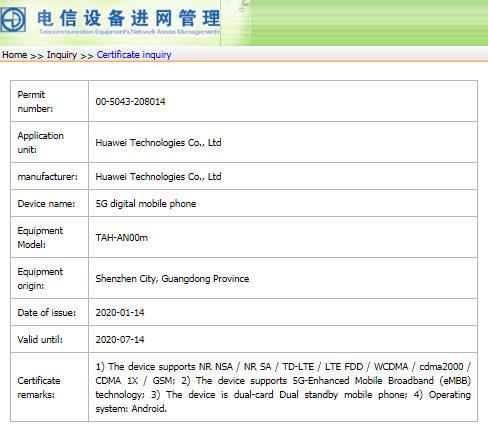The width and height of the screenshot is (488, 434).
Task: Click the Permit number label cell
Action: (50, 101)
